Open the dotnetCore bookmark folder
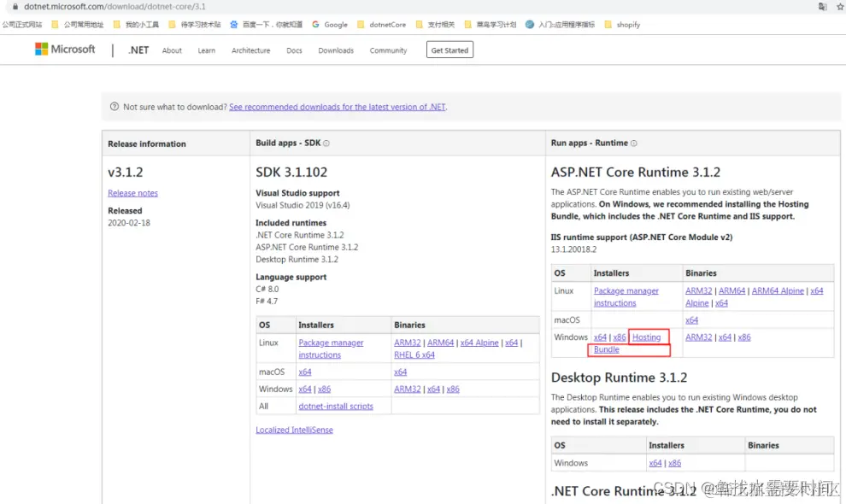This screenshot has height=504, width=846. pos(381,25)
